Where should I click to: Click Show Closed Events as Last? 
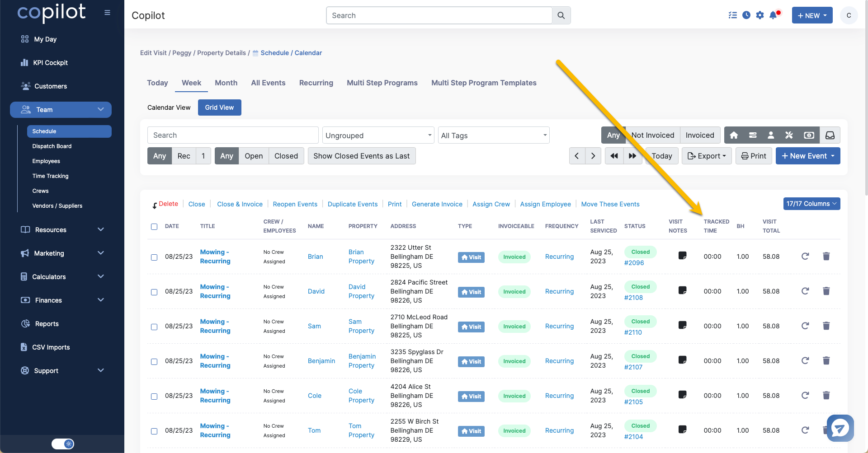tap(362, 156)
